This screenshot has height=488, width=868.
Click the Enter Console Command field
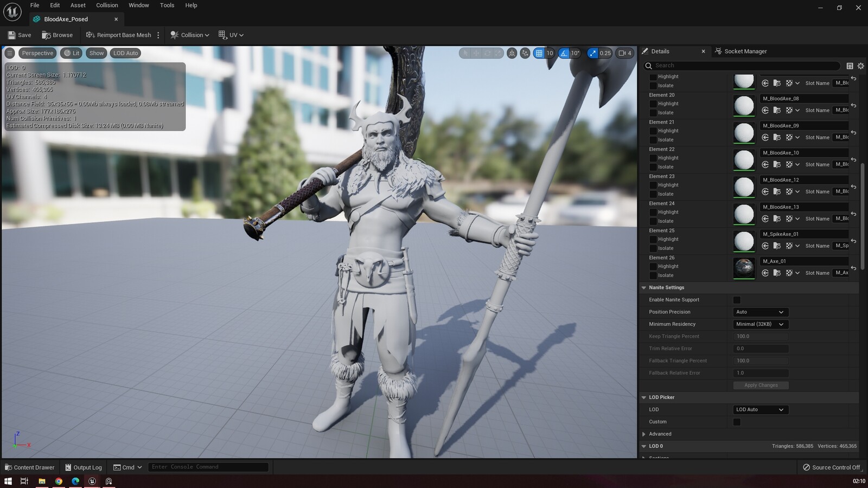point(208,467)
